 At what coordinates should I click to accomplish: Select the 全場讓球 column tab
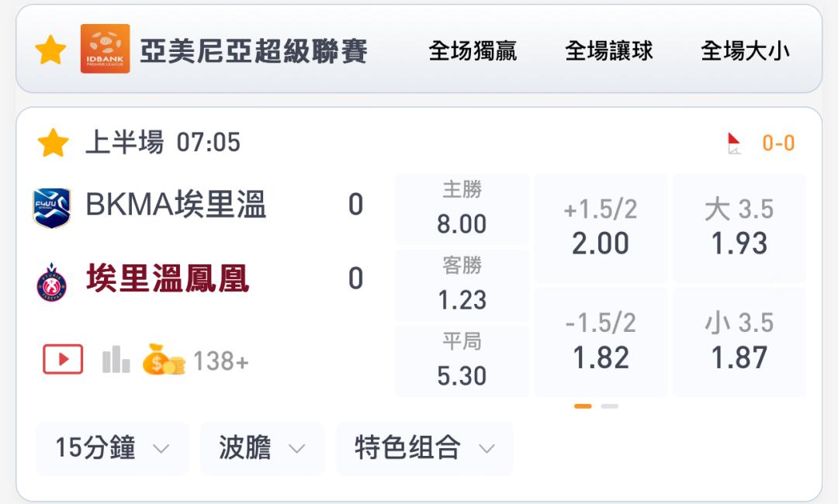click(x=609, y=51)
